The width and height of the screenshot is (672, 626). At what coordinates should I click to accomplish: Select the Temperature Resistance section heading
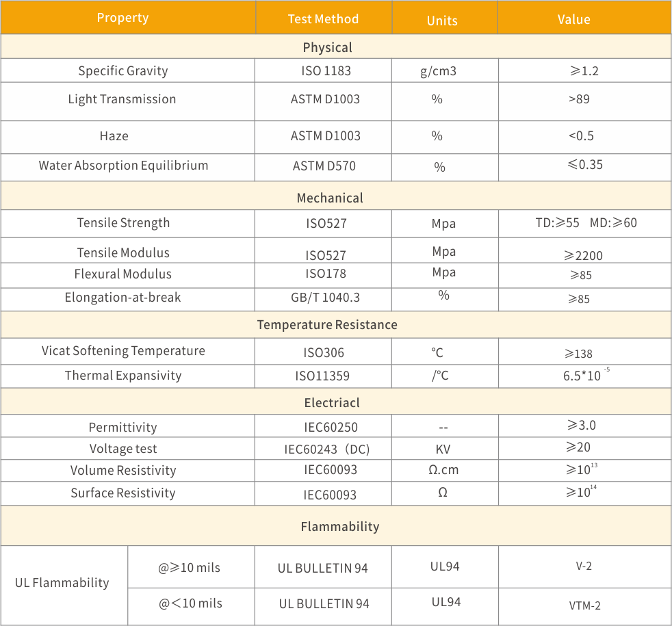[x=327, y=324]
